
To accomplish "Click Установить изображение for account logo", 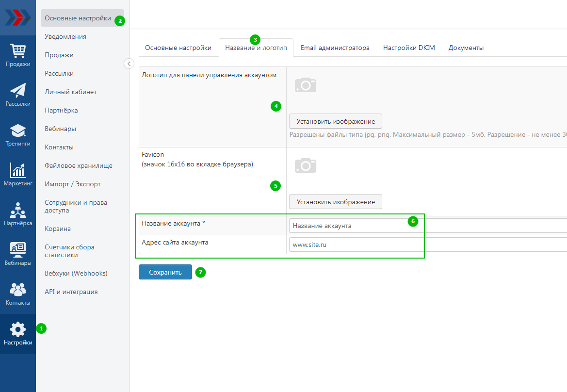I will [335, 121].
